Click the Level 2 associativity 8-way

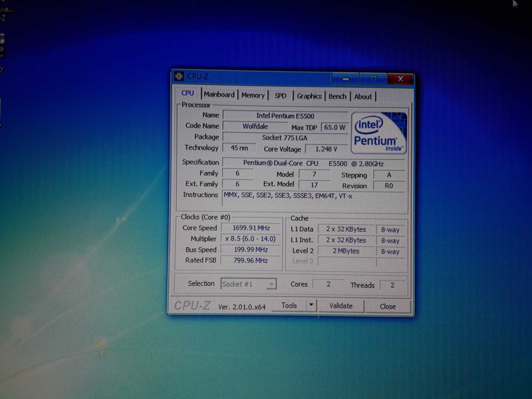tap(390, 252)
